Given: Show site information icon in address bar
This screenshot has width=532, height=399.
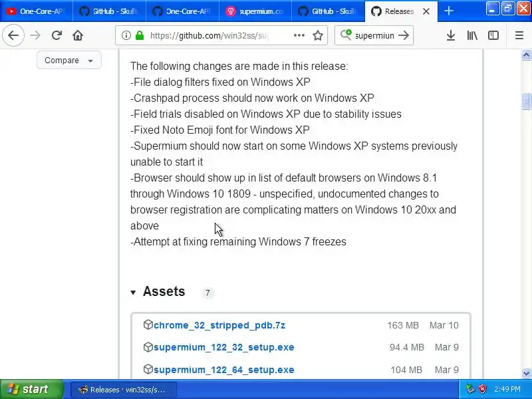Looking at the screenshot, I should [x=126, y=35].
